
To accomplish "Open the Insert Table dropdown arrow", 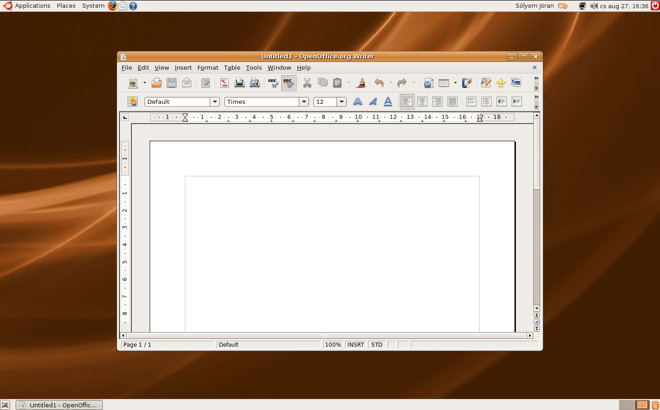I will coord(455,83).
